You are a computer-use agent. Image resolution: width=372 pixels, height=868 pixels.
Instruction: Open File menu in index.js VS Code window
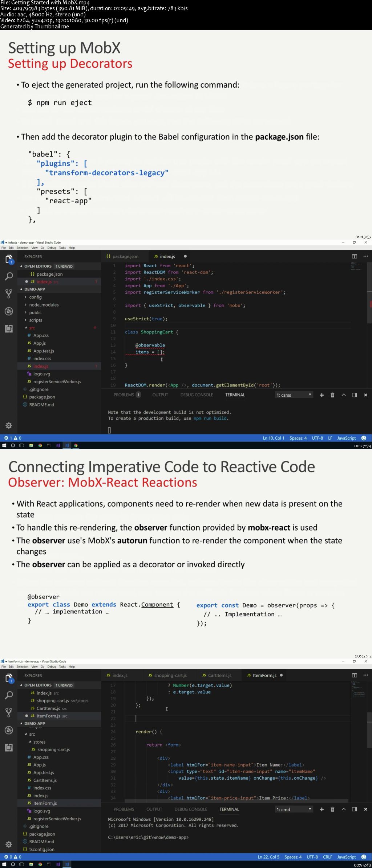pos(4,248)
